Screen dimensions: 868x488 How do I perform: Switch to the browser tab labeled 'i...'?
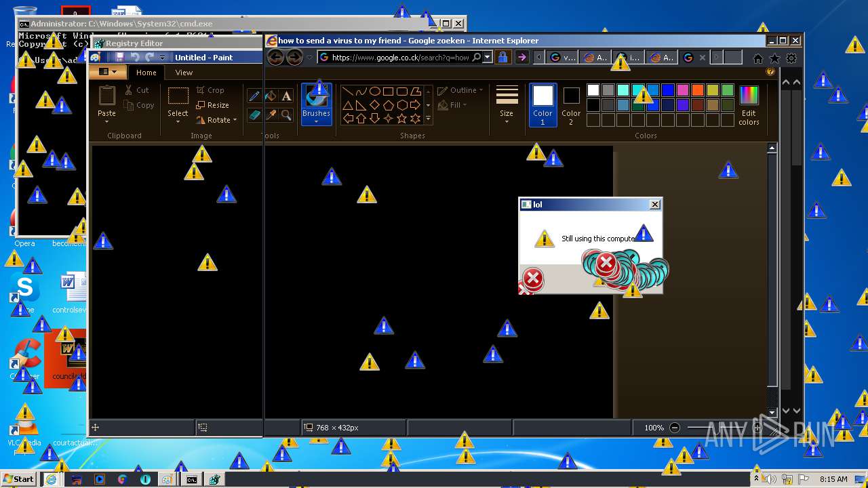tap(628, 58)
